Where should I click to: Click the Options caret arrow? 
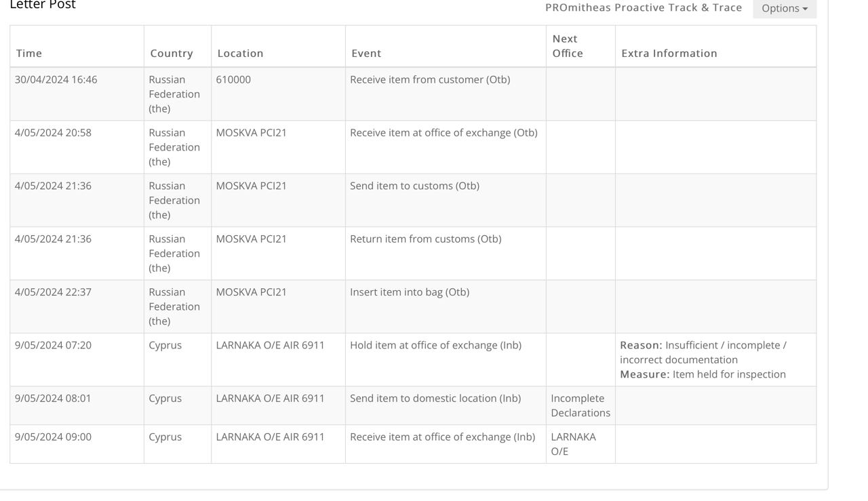pyautogui.click(x=805, y=9)
